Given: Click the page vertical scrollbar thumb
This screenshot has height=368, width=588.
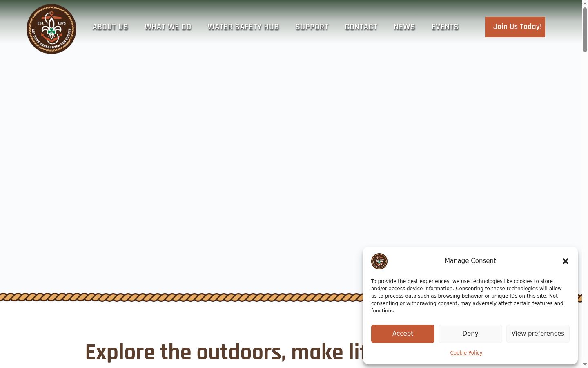Looking at the screenshot, I should (x=585, y=29).
